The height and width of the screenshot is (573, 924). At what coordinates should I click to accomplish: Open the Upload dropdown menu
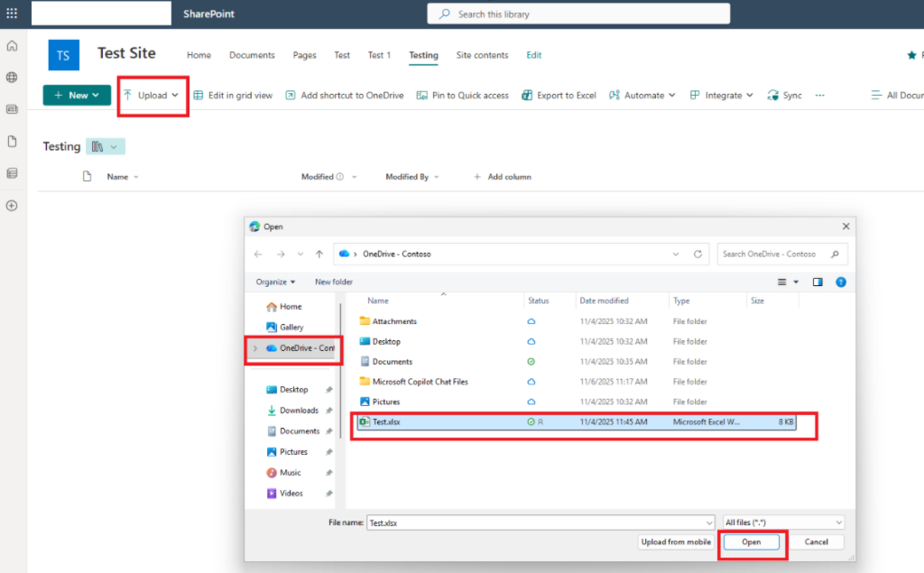point(152,95)
